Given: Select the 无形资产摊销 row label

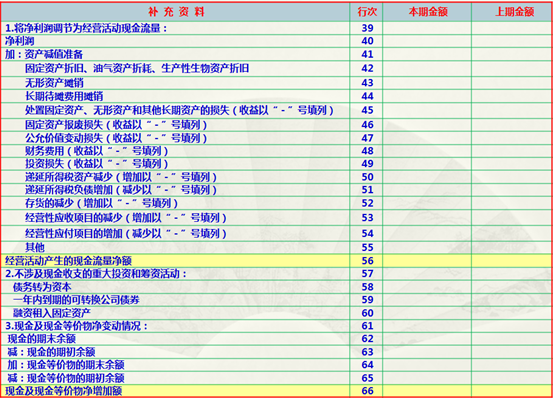Looking at the screenshot, I should pos(54,83).
